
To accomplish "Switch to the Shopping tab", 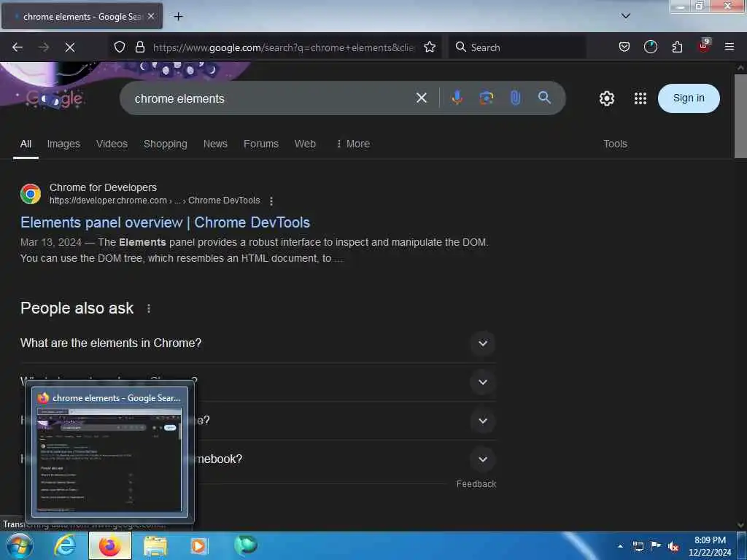I will [x=166, y=144].
